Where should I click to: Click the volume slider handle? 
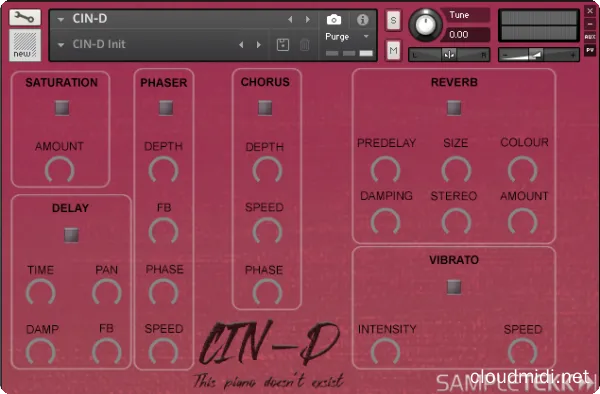[535, 55]
